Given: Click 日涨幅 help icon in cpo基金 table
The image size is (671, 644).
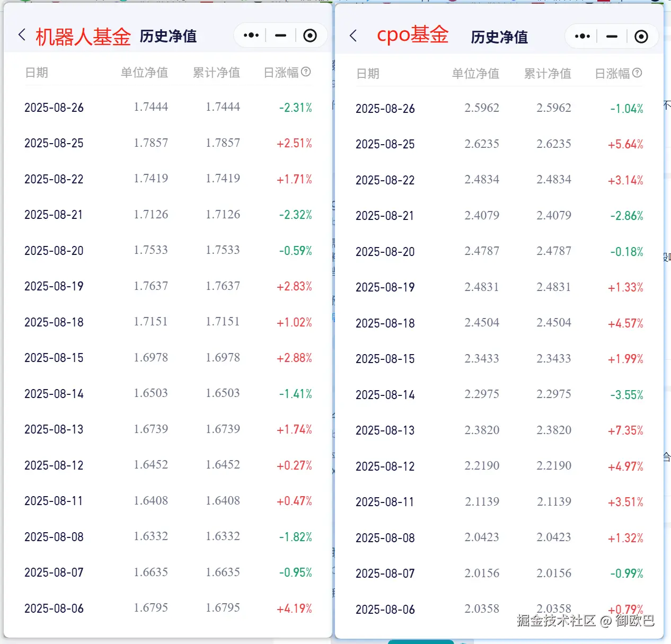Looking at the screenshot, I should [x=637, y=73].
